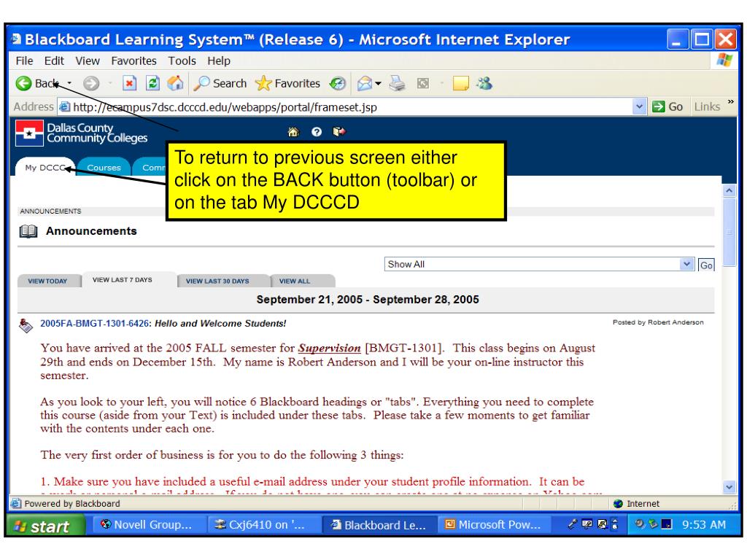Click the page scrollbar up arrow
Viewport: 747px width, 560px height.
pos(729,191)
